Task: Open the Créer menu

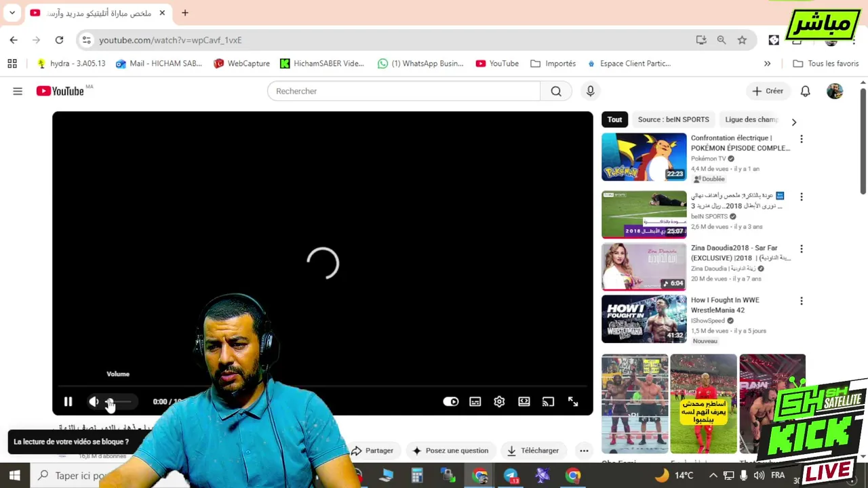Action: click(768, 91)
